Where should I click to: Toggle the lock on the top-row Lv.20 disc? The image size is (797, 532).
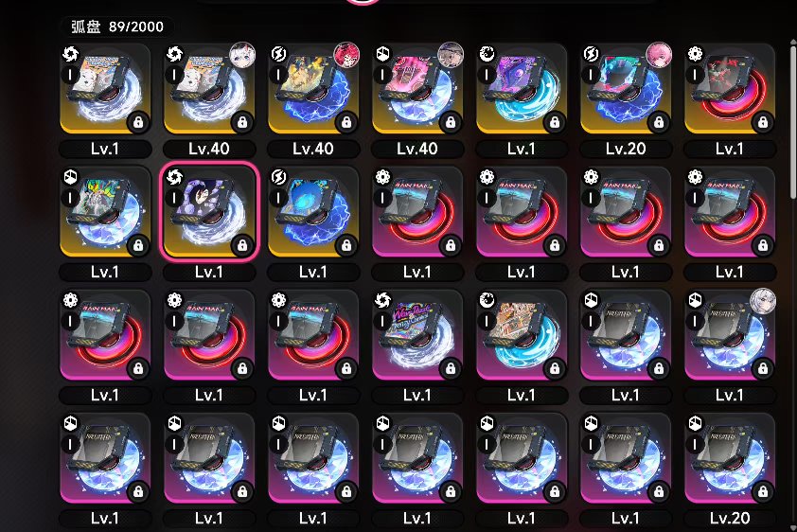click(x=658, y=122)
